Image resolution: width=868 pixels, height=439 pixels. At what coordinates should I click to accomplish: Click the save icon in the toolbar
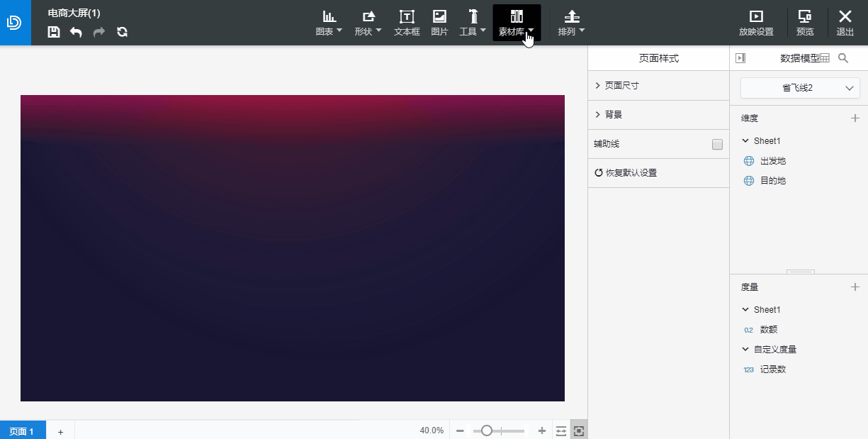[x=53, y=32]
